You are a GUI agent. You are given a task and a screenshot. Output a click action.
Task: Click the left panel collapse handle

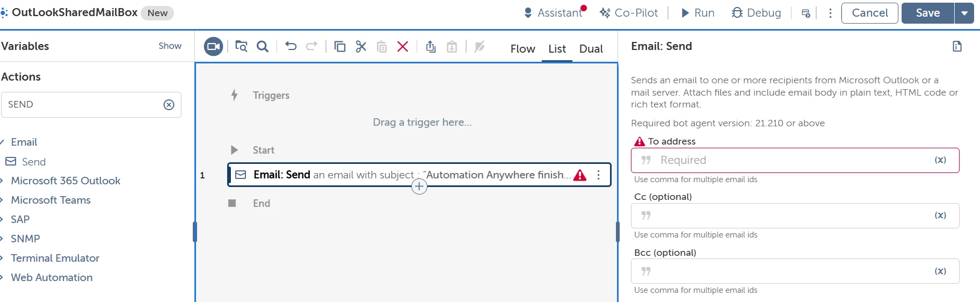coord(195,232)
